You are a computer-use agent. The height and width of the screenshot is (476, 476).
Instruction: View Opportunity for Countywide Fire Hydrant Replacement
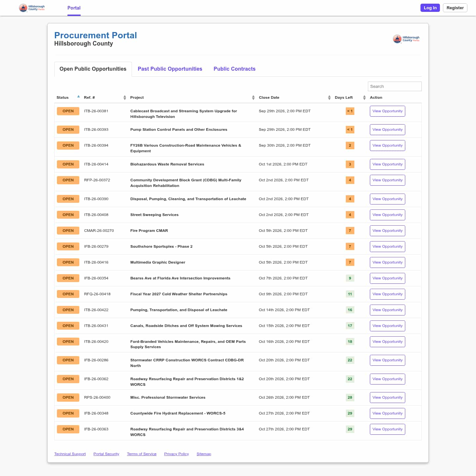click(387, 413)
